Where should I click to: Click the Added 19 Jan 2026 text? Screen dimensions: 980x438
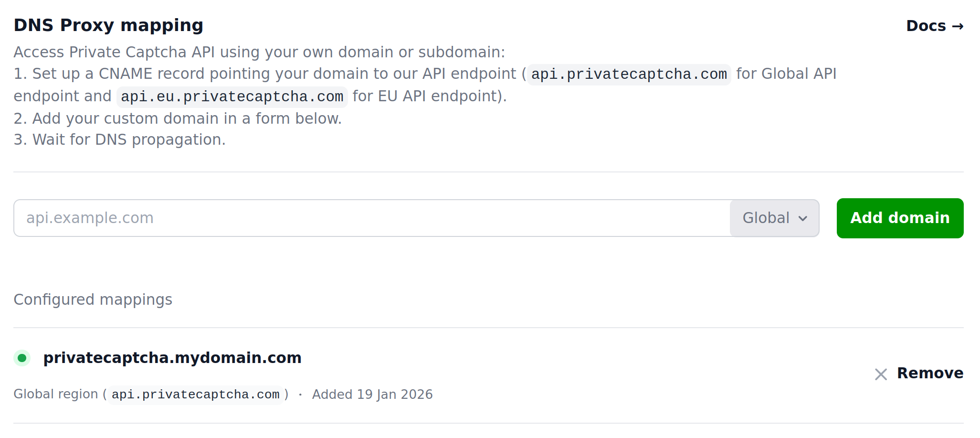[x=372, y=395]
